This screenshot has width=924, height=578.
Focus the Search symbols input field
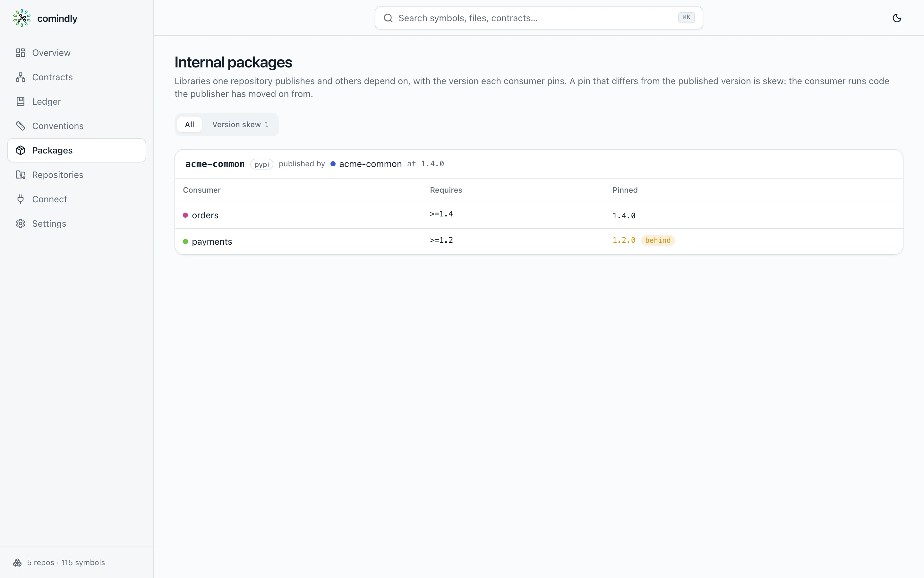[539, 18]
